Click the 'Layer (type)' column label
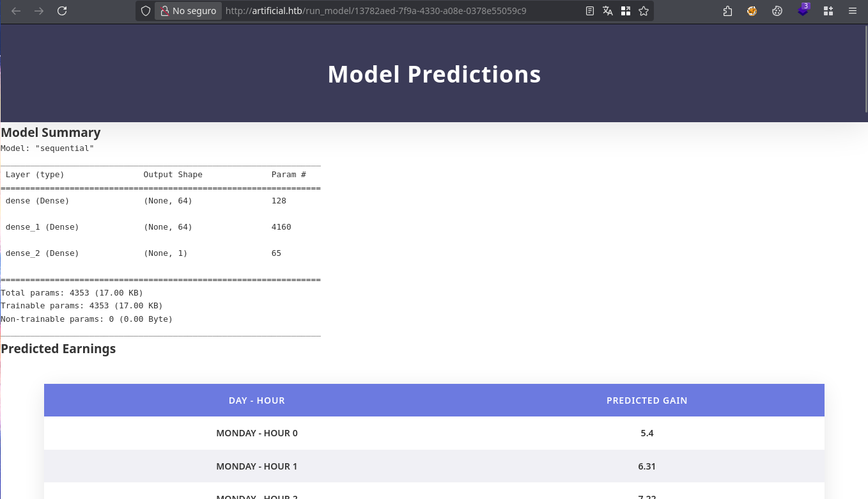Image resolution: width=868 pixels, height=499 pixels. tap(35, 175)
